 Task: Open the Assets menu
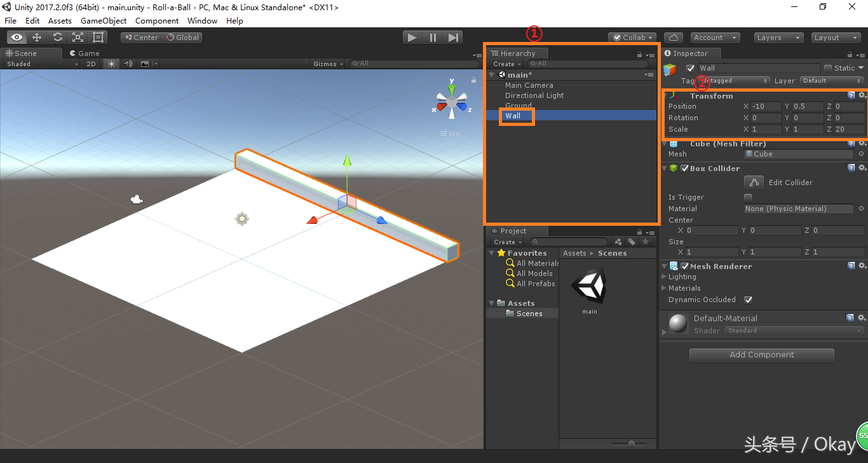point(60,20)
